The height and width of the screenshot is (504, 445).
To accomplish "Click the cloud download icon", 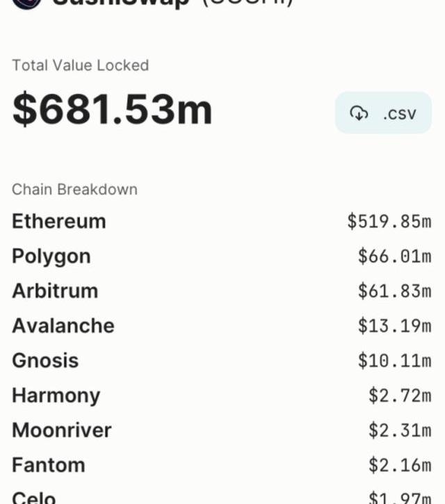I will (x=359, y=113).
